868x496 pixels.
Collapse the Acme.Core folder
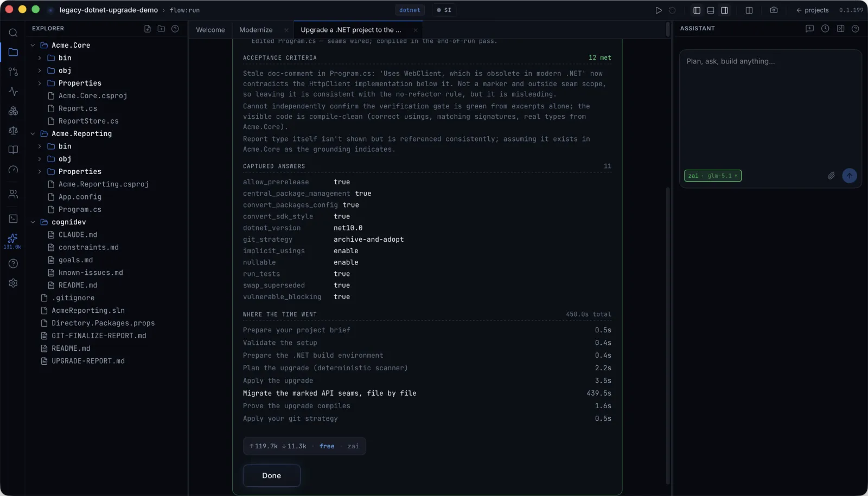[x=33, y=46]
